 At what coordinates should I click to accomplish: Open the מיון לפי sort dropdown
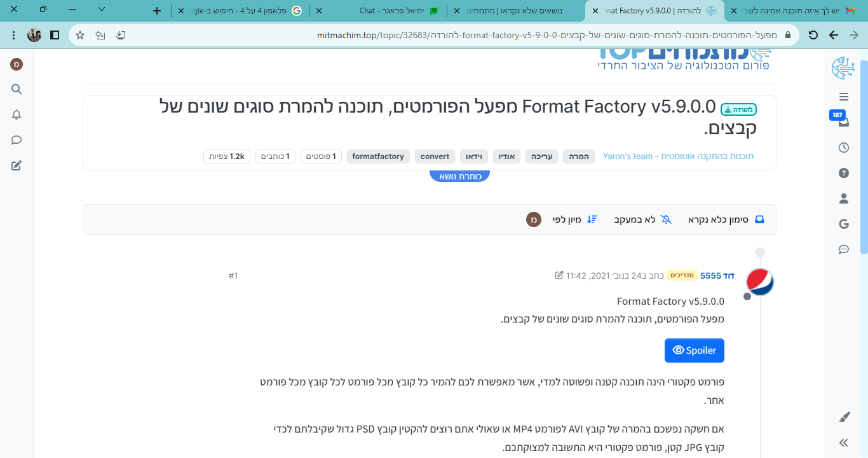574,219
